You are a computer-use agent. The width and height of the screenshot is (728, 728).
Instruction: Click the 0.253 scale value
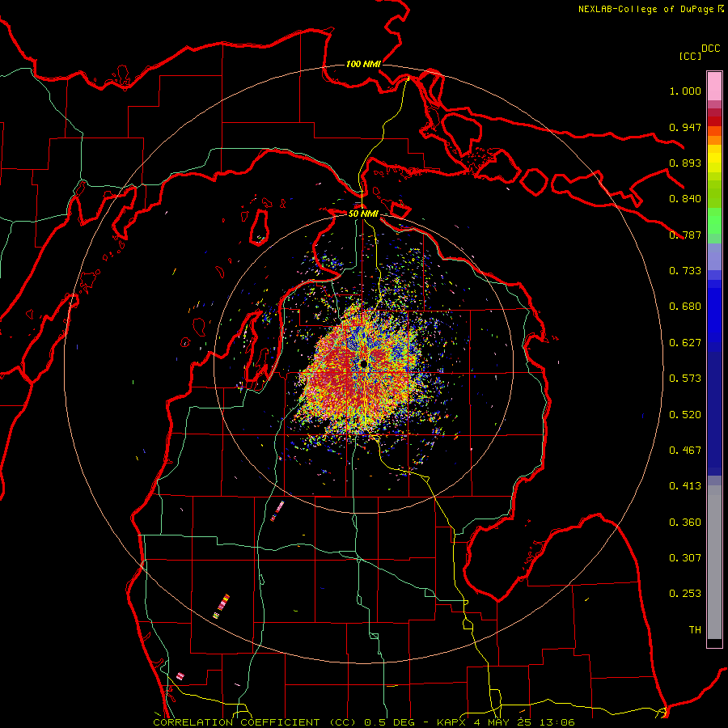(685, 594)
